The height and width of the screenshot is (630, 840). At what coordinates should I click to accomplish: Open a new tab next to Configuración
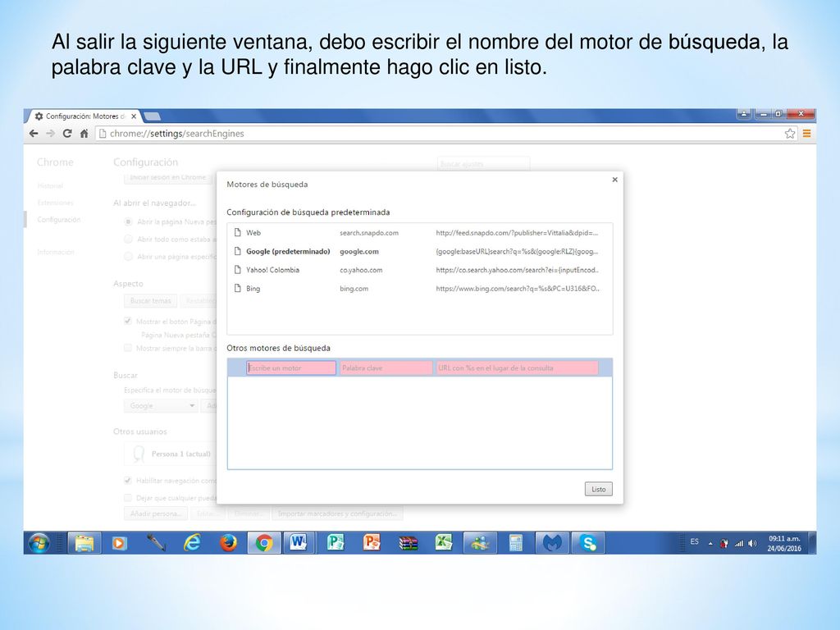tap(152, 116)
